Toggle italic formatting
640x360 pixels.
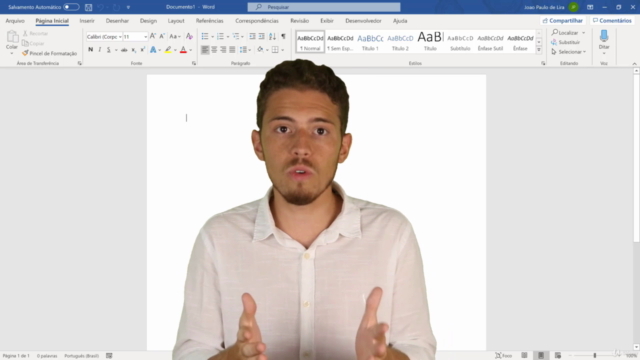point(100,49)
